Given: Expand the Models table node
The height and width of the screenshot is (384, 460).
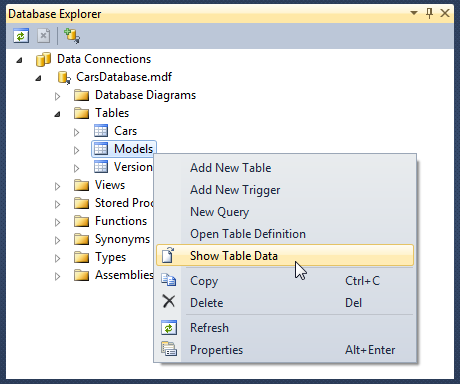Looking at the screenshot, I should point(76,150).
